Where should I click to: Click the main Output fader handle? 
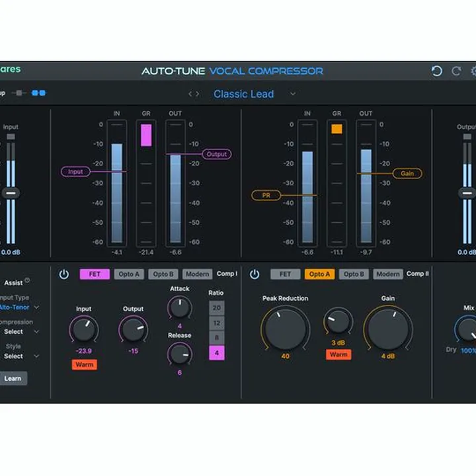pyautogui.click(x=467, y=193)
